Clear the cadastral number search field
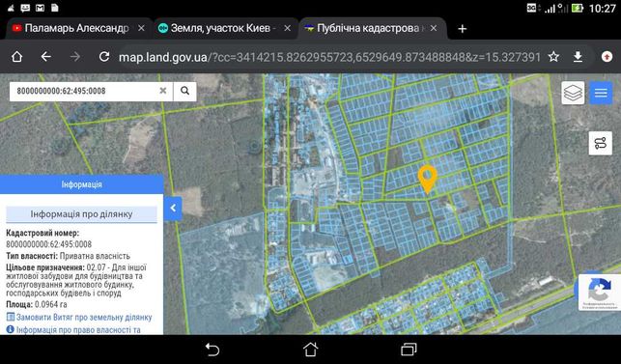The width and height of the screenshot is (621, 364). pyautogui.click(x=163, y=91)
